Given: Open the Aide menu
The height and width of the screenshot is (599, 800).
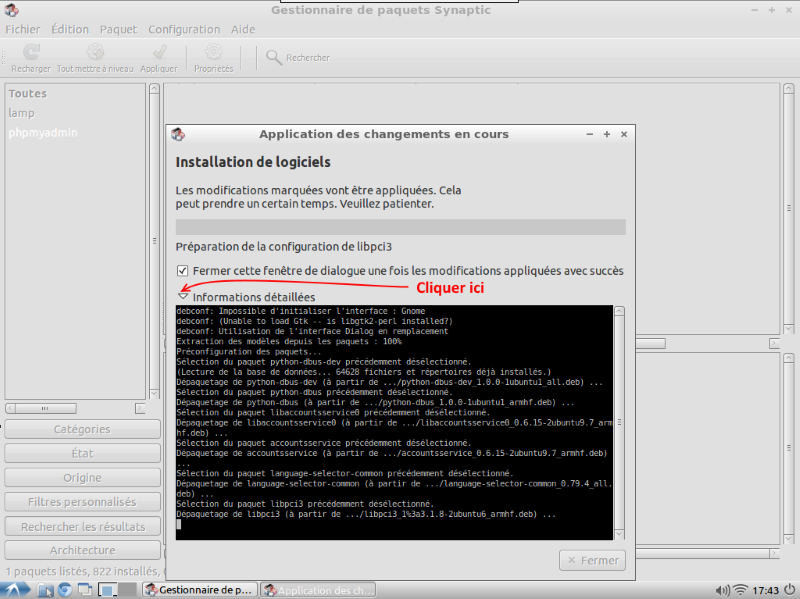Looking at the screenshot, I should 243,29.
